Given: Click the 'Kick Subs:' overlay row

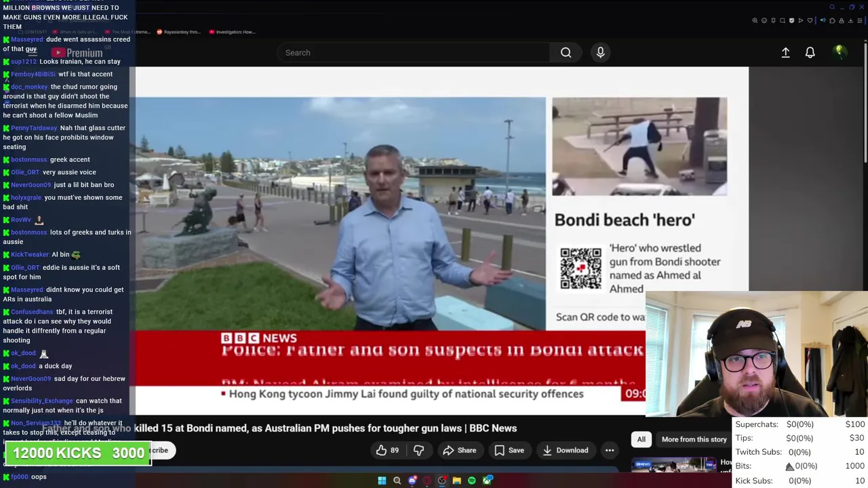Looking at the screenshot, I should (x=800, y=481).
